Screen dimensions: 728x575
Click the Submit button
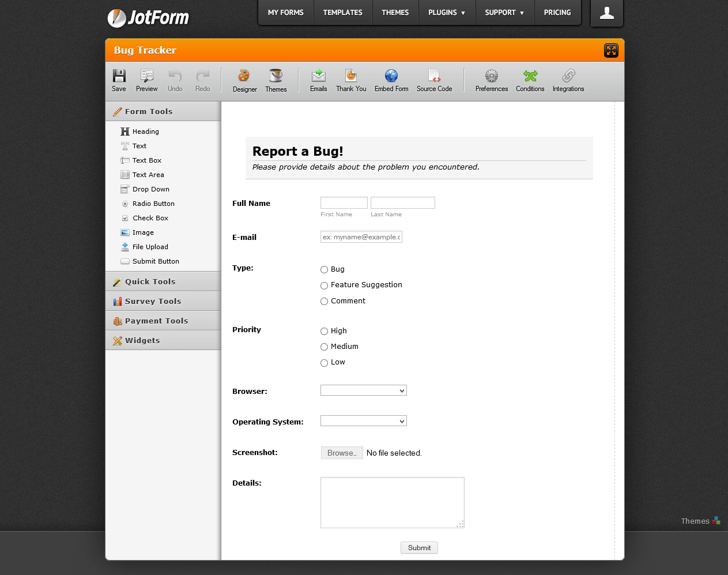click(x=419, y=548)
